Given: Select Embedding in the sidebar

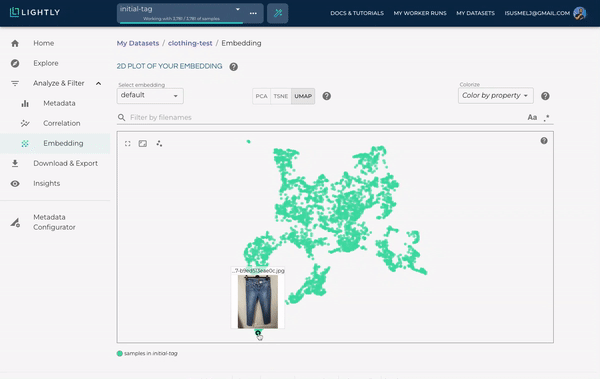Looking at the screenshot, I should click(55, 143).
